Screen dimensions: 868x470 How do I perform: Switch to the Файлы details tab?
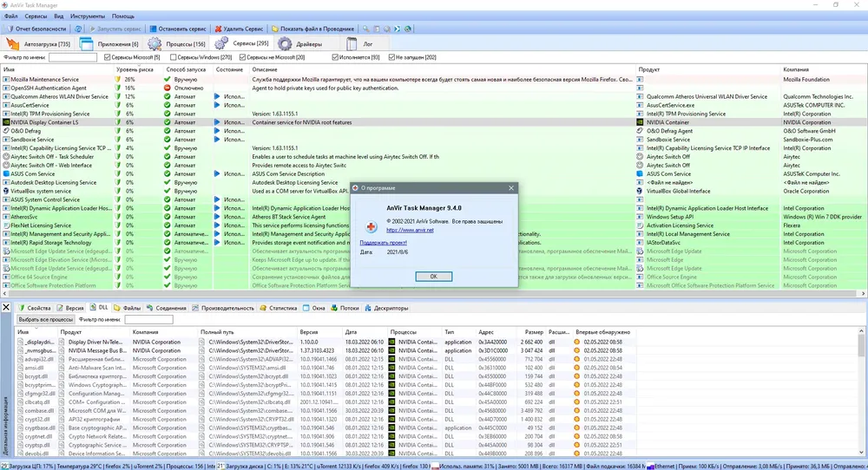(127, 308)
